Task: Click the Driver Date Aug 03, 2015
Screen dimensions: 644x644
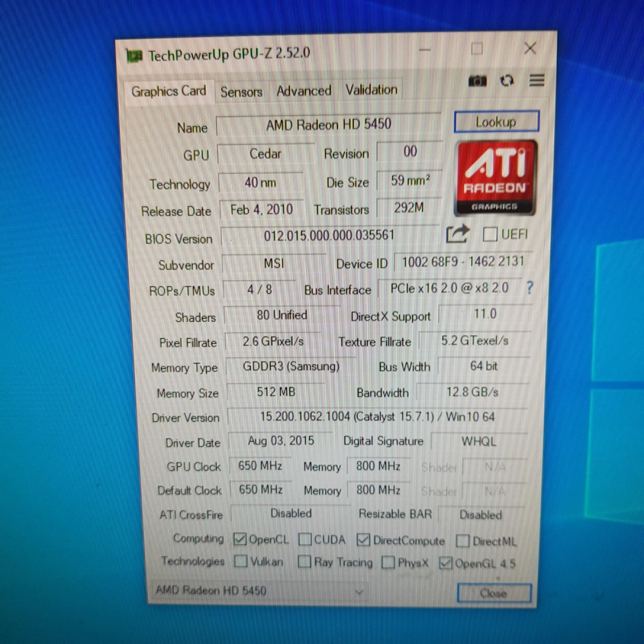Action: (x=281, y=441)
